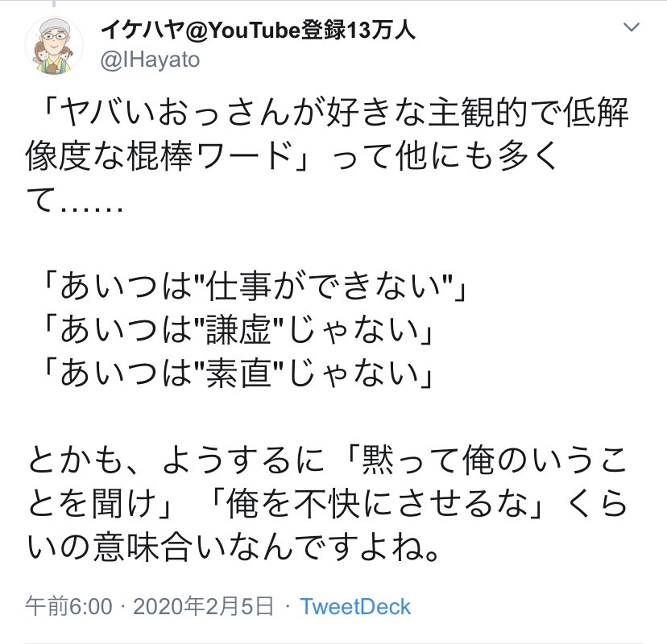Click the text とを聞け」 in the tweet
The height and width of the screenshot is (644, 667).
(101, 504)
